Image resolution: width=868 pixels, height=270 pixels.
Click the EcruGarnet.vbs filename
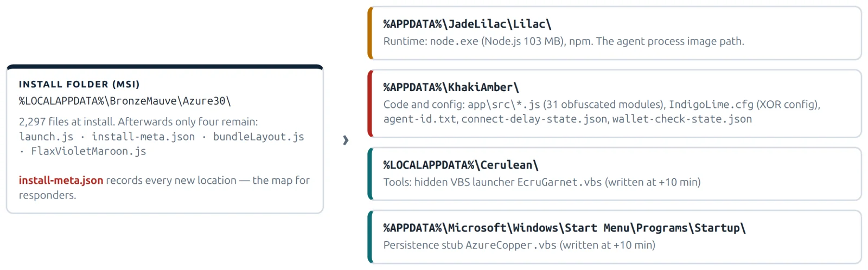click(x=559, y=182)
